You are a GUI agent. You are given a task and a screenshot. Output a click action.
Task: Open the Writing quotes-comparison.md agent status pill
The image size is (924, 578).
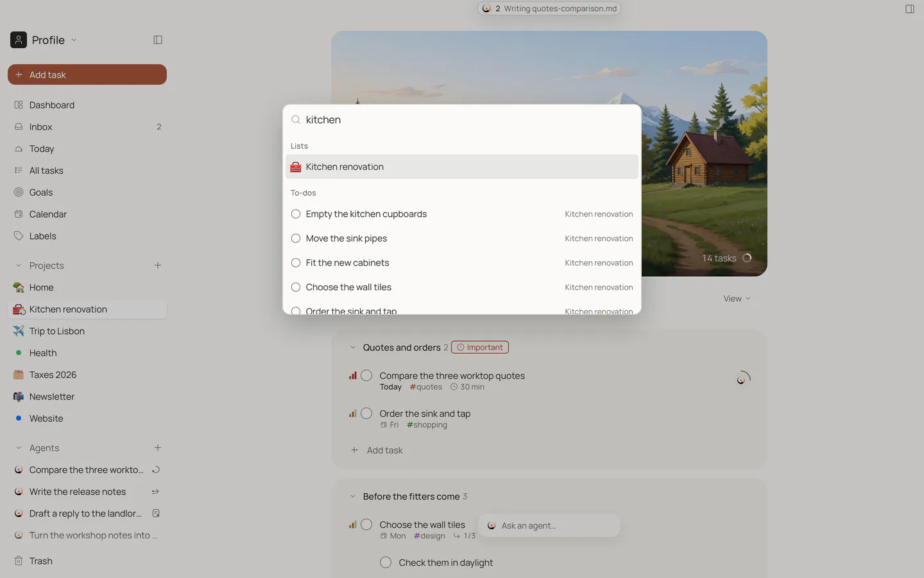coord(549,8)
